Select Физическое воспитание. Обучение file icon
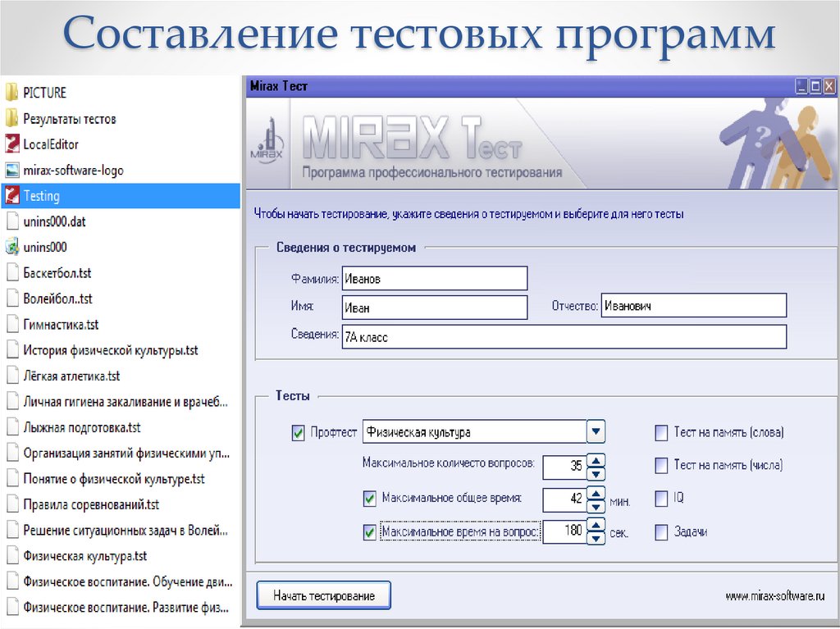Screen dimensions: 840x629 [12, 581]
